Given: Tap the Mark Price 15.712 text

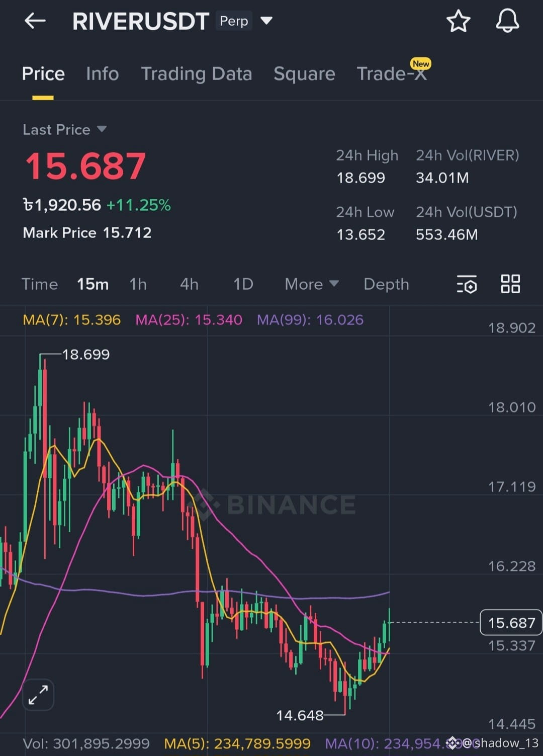Looking at the screenshot, I should tap(87, 233).
